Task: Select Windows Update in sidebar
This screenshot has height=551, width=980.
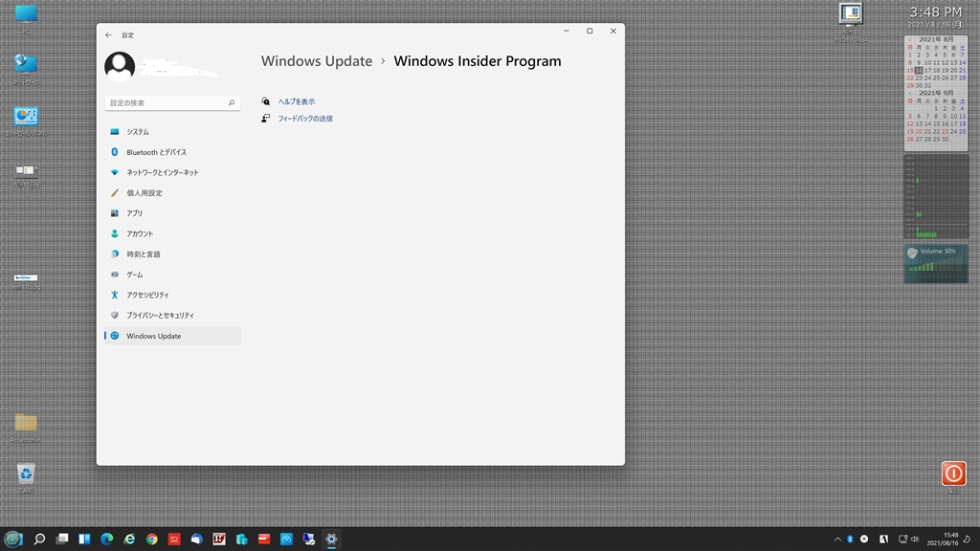Action: point(172,336)
